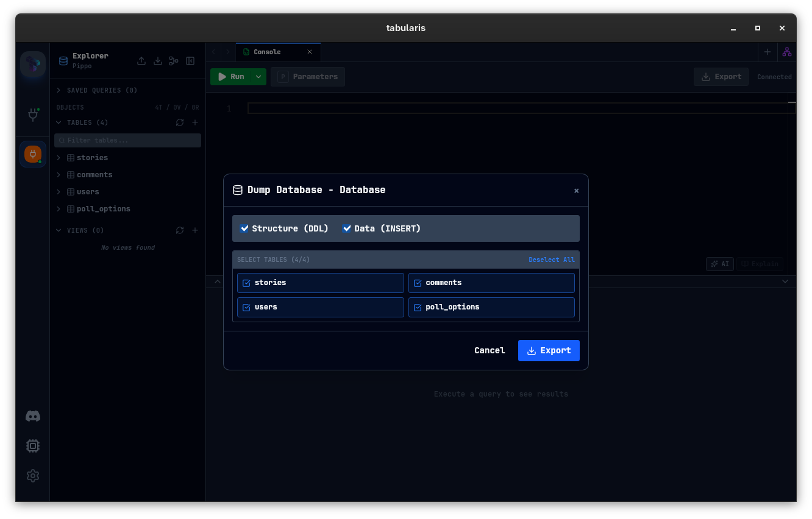Click the refresh tables icon
Viewport: 812px width, 519px height.
[x=180, y=122]
